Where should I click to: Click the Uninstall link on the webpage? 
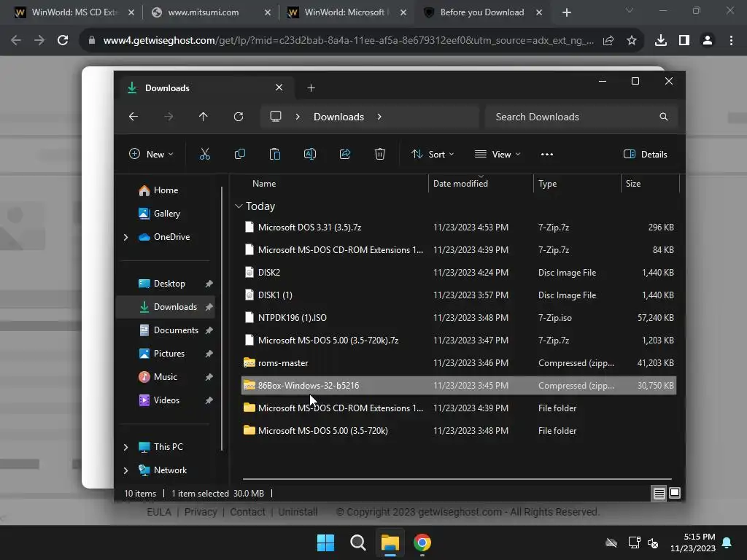point(298,512)
